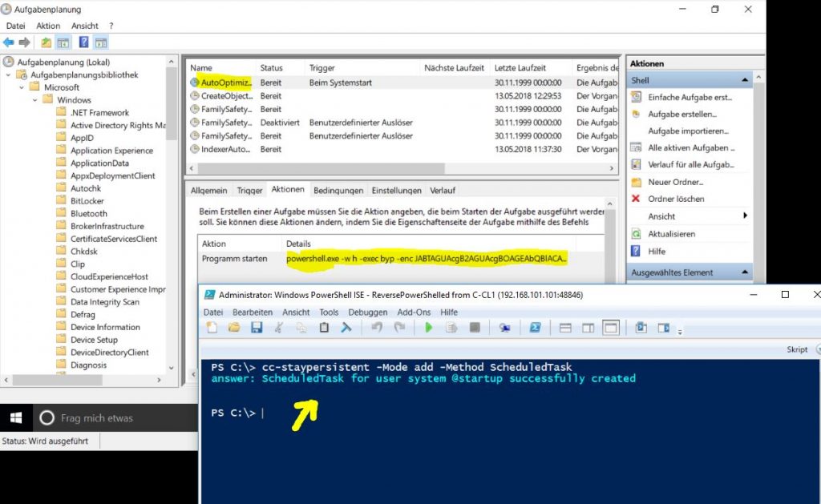Paste using the clipboard icon in ISE

tap(324, 328)
